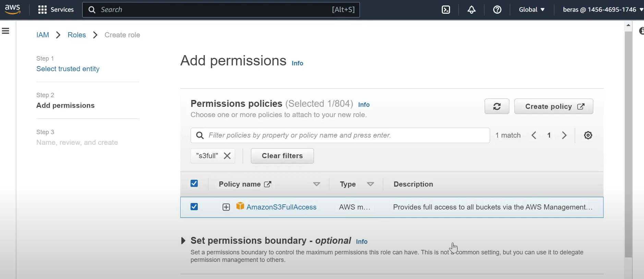Screen dimensions: 644x279
Task: Open table preferences gear icon
Action: 588,136
